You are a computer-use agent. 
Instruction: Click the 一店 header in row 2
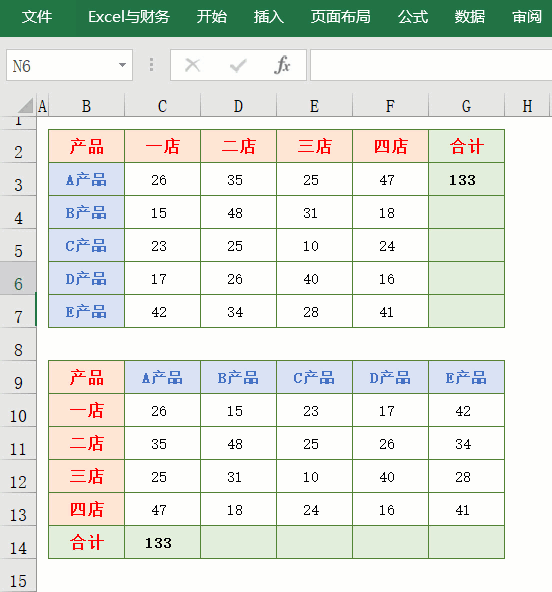(162, 146)
